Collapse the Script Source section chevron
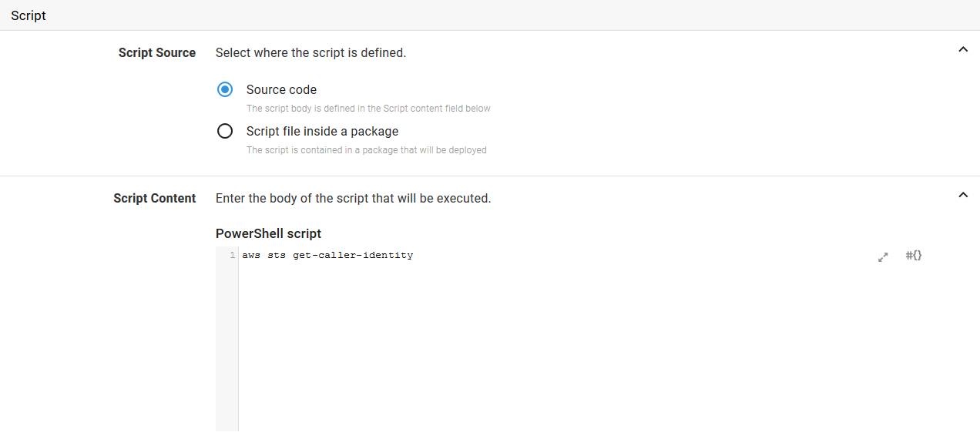980x439 pixels. coord(962,49)
